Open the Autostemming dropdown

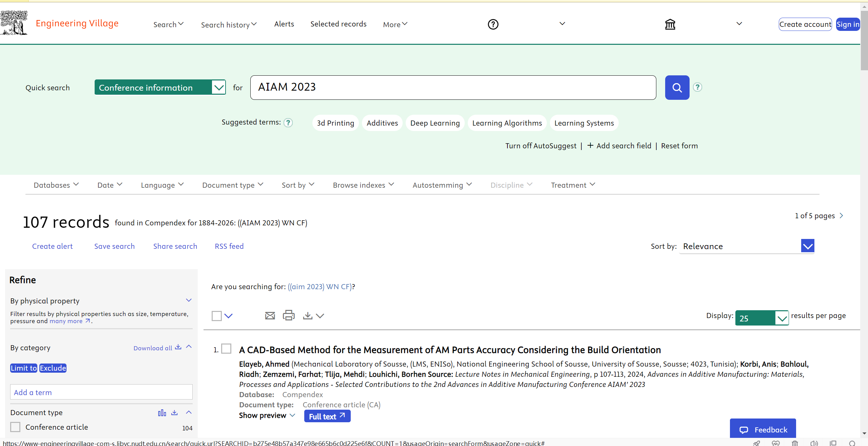tap(442, 185)
